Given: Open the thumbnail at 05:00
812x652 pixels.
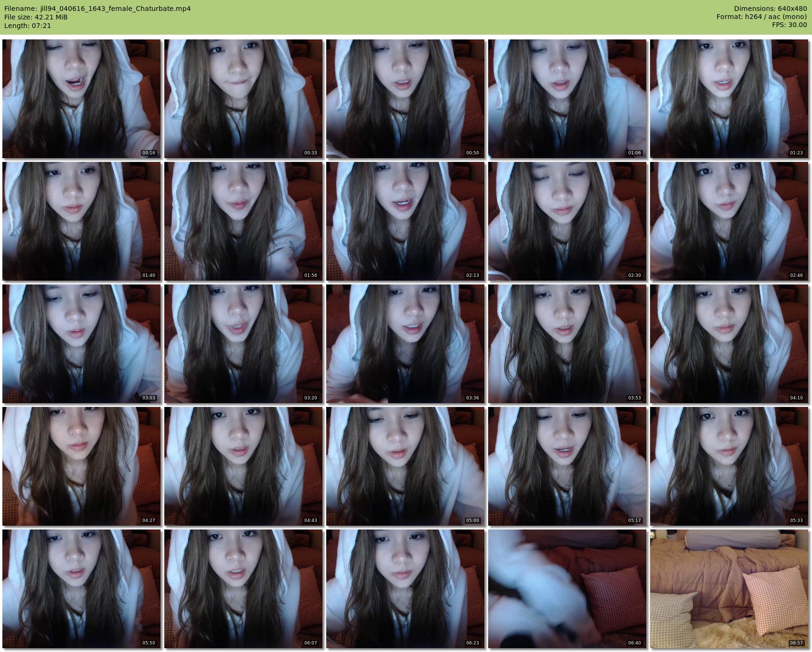Looking at the screenshot, I should click(405, 466).
